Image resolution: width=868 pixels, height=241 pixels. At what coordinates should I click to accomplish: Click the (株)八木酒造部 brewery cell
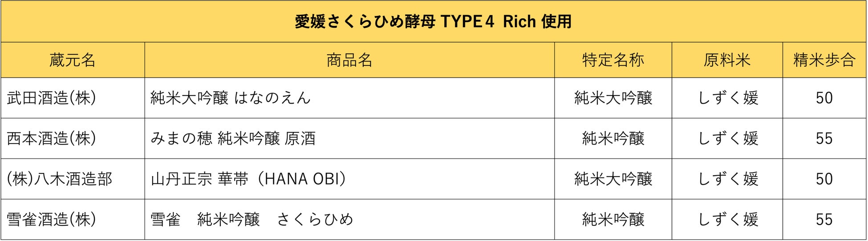pyautogui.click(x=59, y=179)
